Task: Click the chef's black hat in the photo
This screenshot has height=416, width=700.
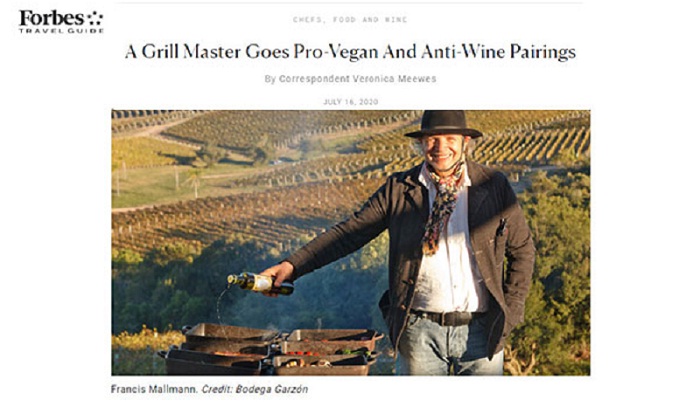Action: [444, 124]
